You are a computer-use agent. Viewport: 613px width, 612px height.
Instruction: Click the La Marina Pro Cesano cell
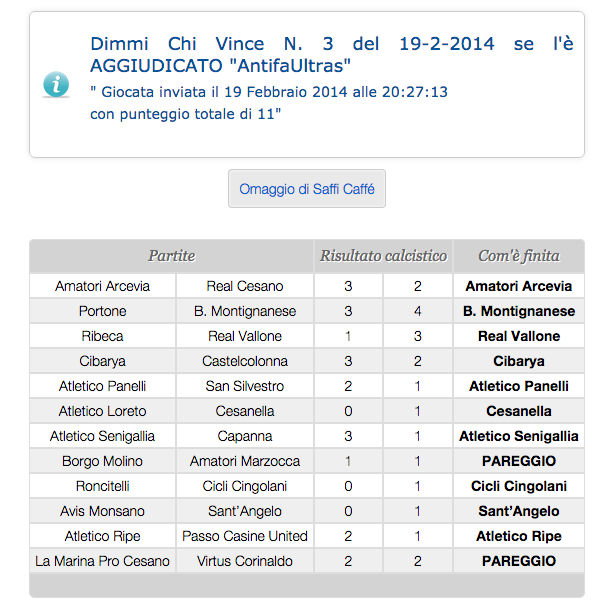tap(102, 561)
